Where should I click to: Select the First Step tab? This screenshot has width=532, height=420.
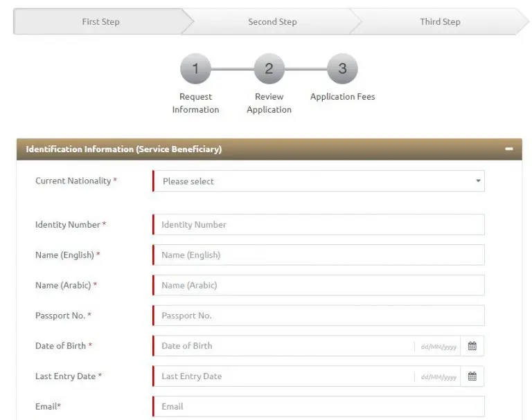[x=100, y=21]
